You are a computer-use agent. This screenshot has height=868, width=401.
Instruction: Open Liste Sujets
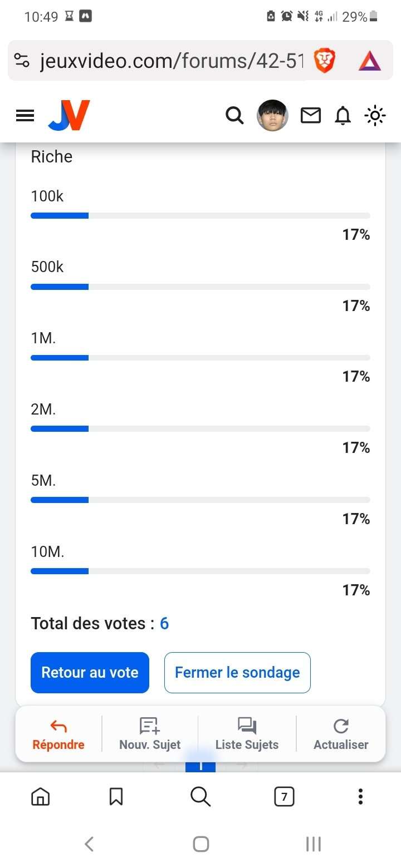click(x=247, y=734)
